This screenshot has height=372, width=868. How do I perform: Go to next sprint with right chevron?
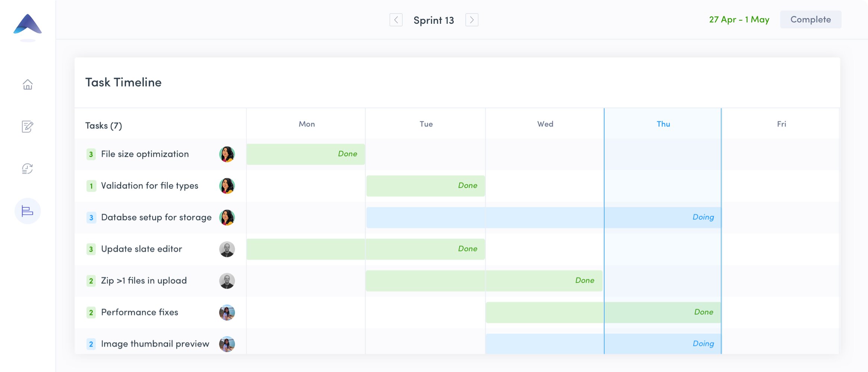click(472, 20)
